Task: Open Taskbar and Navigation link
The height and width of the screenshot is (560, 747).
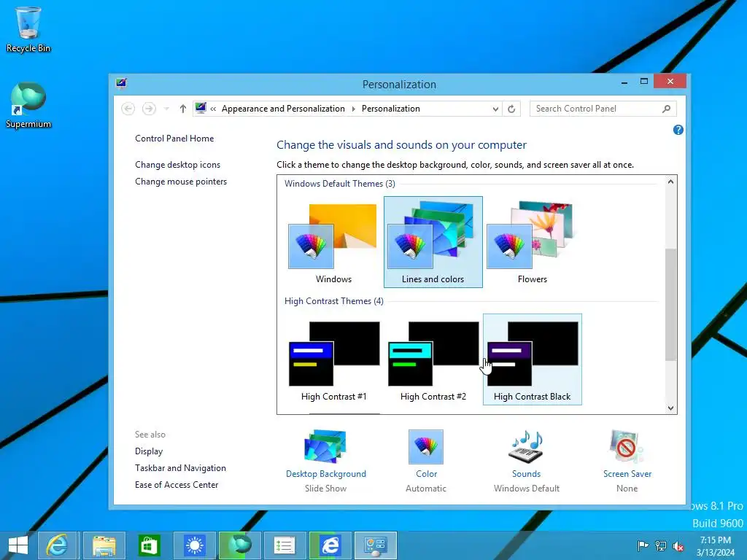Action: click(180, 468)
